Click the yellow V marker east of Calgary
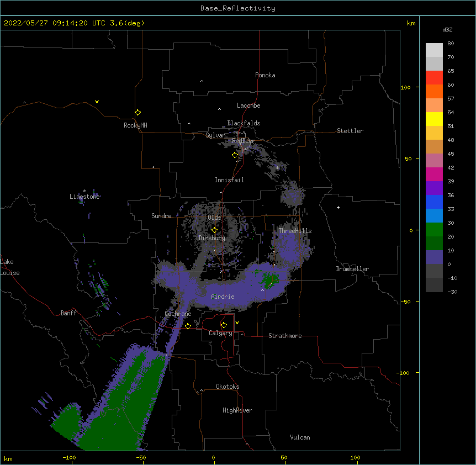This screenshot has width=476, height=465. click(x=237, y=323)
